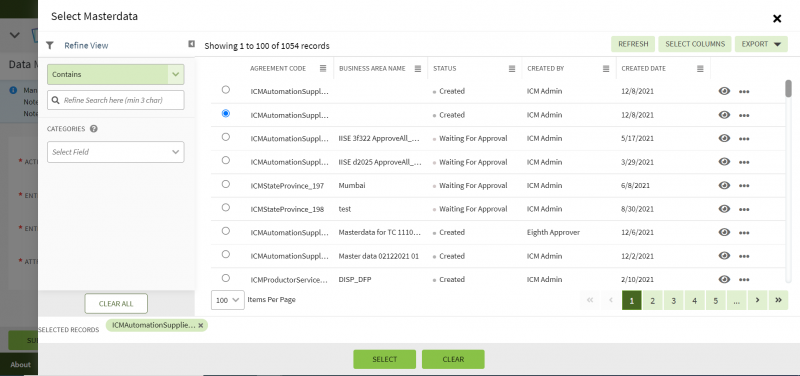Click the current page 1 button
800x376 pixels.
632,300
